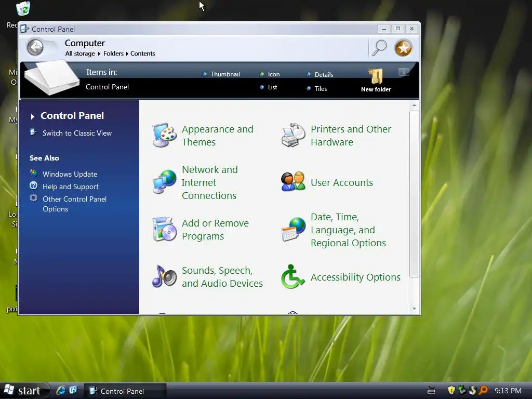Click the New folder icon
The height and width of the screenshot is (399, 532).
click(376, 76)
